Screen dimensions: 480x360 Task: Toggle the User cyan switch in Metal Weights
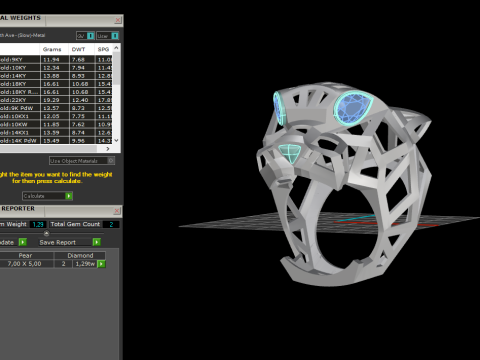coord(115,36)
